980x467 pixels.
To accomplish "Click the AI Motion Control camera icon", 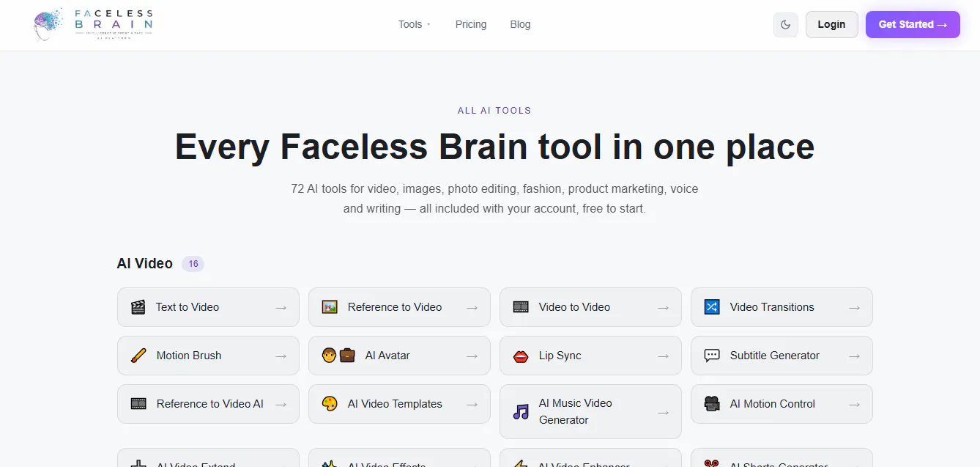I will pos(712,404).
